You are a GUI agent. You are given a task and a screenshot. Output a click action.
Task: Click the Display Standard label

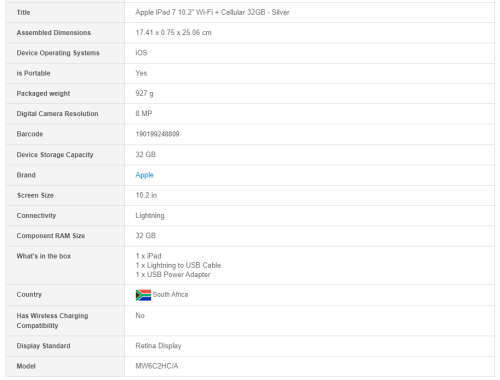43,346
